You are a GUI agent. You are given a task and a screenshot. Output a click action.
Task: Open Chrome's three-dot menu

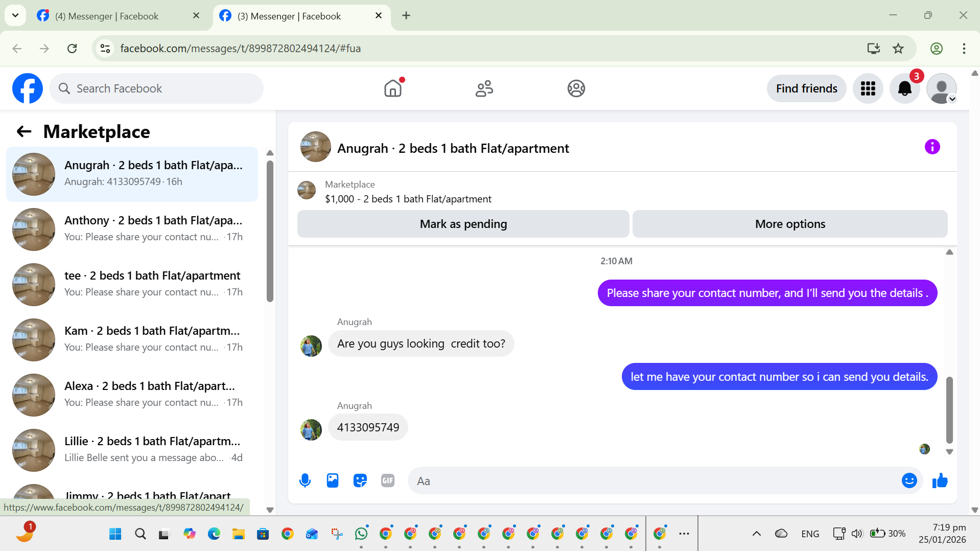(x=964, y=49)
